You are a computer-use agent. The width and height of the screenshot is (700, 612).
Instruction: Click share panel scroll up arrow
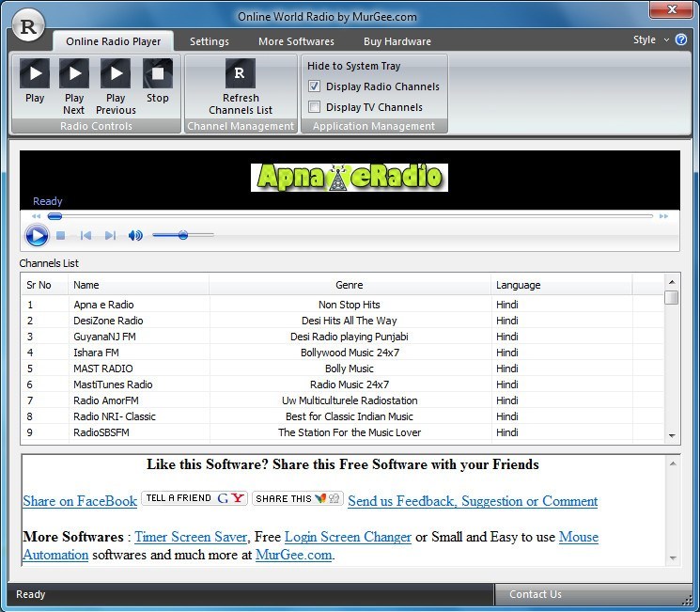coord(673,463)
